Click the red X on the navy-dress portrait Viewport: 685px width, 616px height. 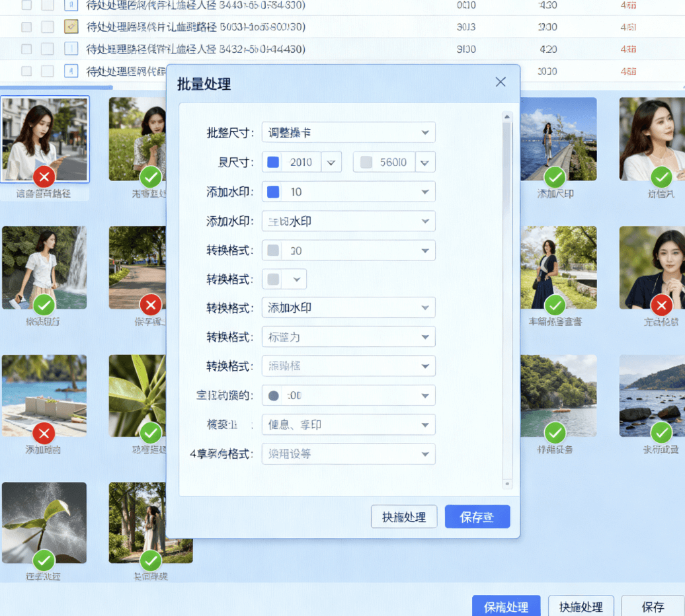tap(661, 305)
